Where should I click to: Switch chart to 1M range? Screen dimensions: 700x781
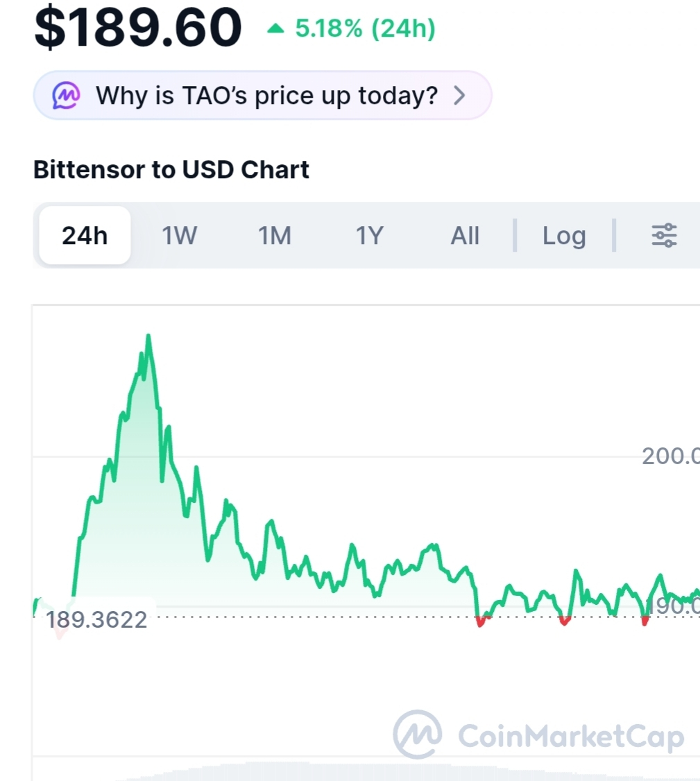275,236
